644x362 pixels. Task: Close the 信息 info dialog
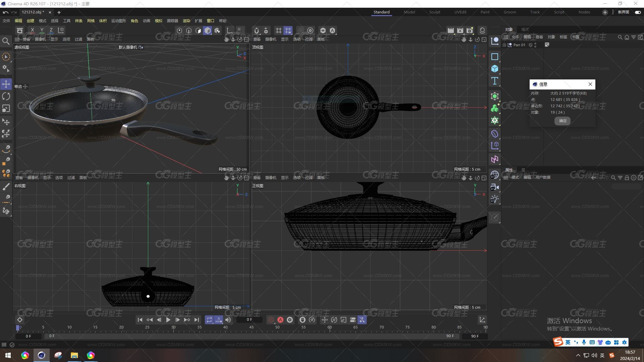tap(590, 84)
